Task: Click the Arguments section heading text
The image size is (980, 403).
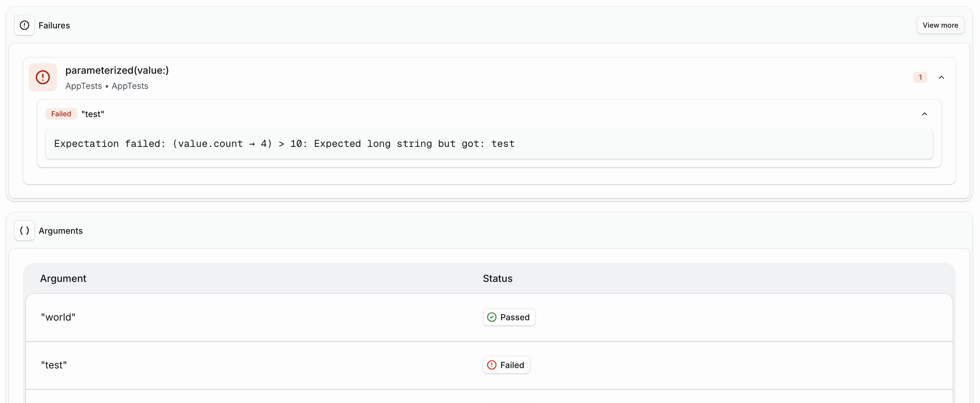Action: tap(61, 230)
